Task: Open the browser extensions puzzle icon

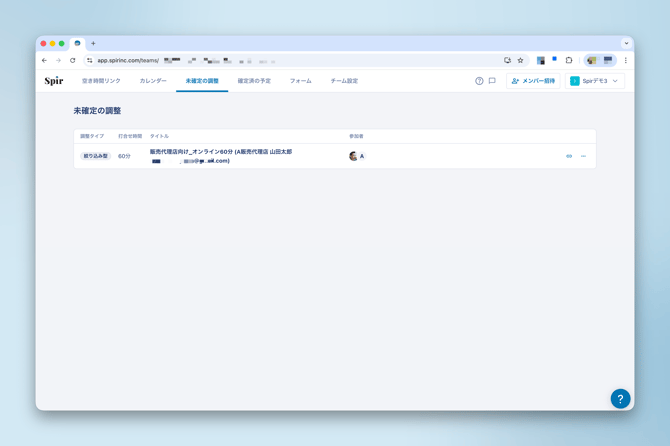Action: [569, 60]
